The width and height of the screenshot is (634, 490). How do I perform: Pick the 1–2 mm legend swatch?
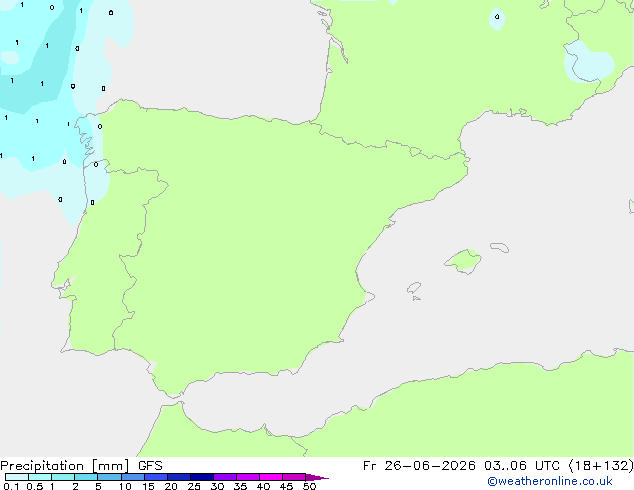pos(63,477)
